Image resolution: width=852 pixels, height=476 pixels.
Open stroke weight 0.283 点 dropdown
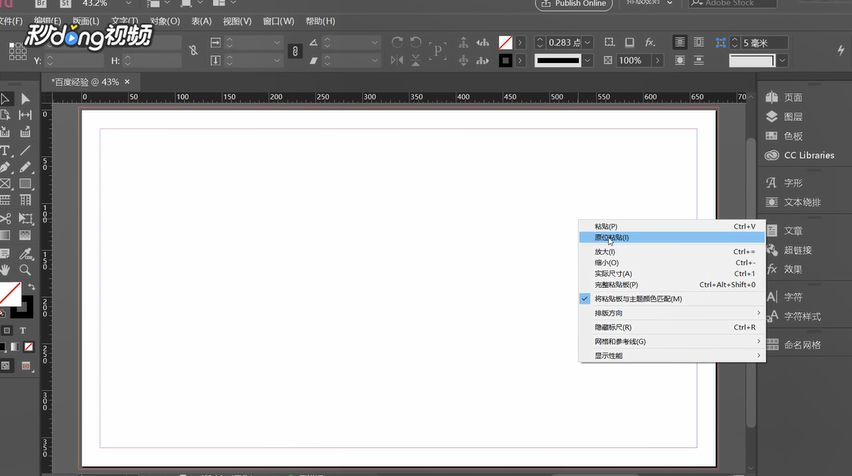click(587, 42)
